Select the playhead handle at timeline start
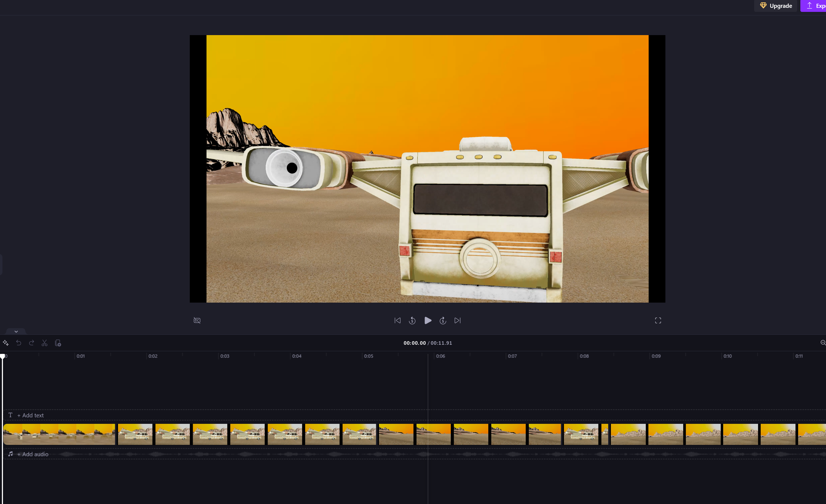826x504 pixels. coord(3,356)
